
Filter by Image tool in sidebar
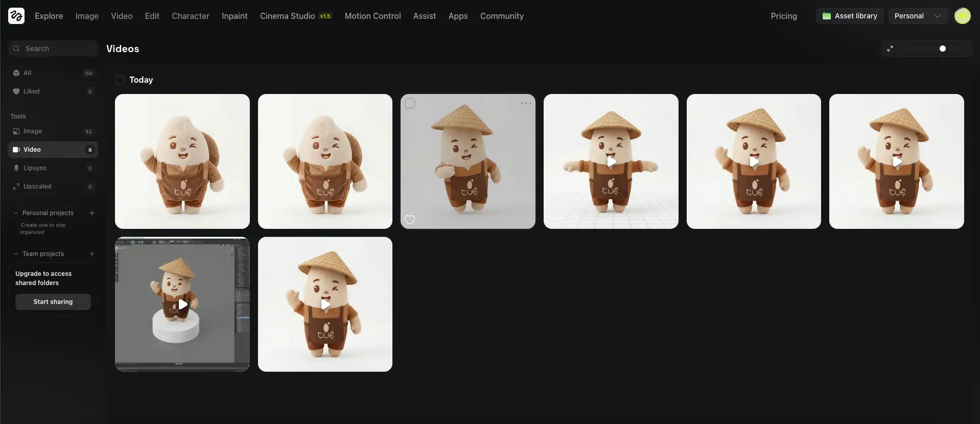click(x=53, y=131)
